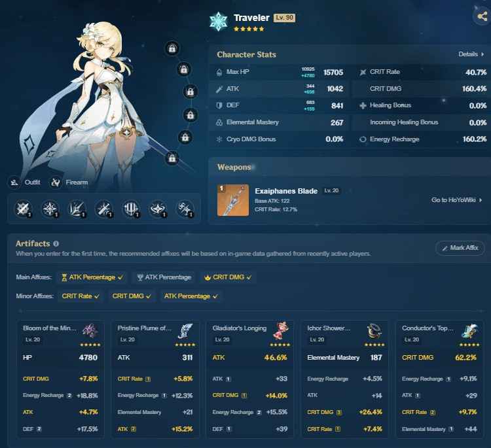Open the fifth locked constellation node
This screenshot has width=491, height=448.
(x=185, y=137)
